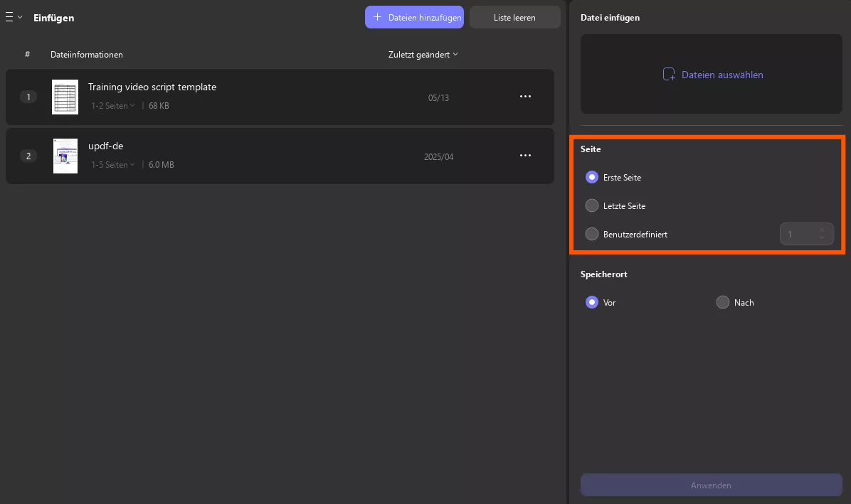Click the updf-de file thumbnail
851x504 pixels.
[65, 156]
